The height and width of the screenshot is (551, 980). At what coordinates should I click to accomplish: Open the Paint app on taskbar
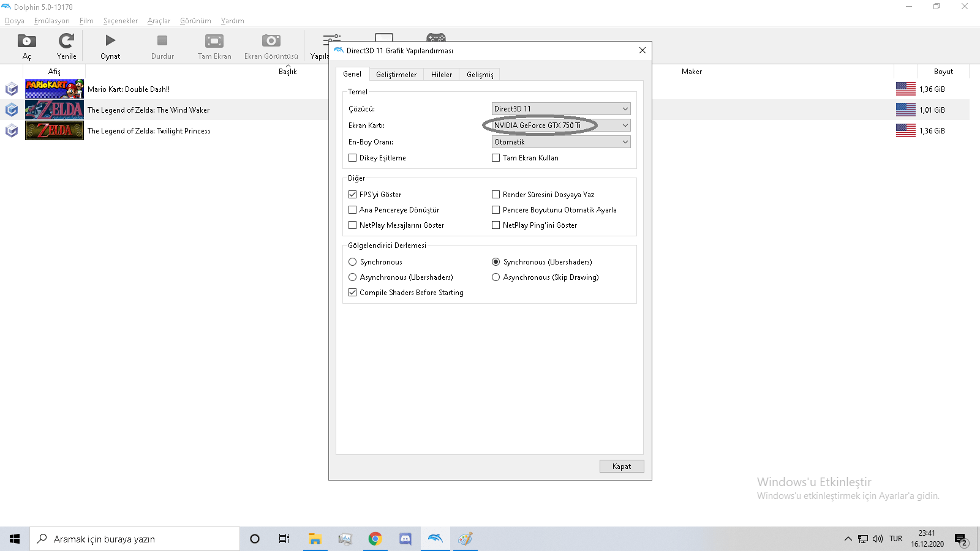pyautogui.click(x=466, y=539)
